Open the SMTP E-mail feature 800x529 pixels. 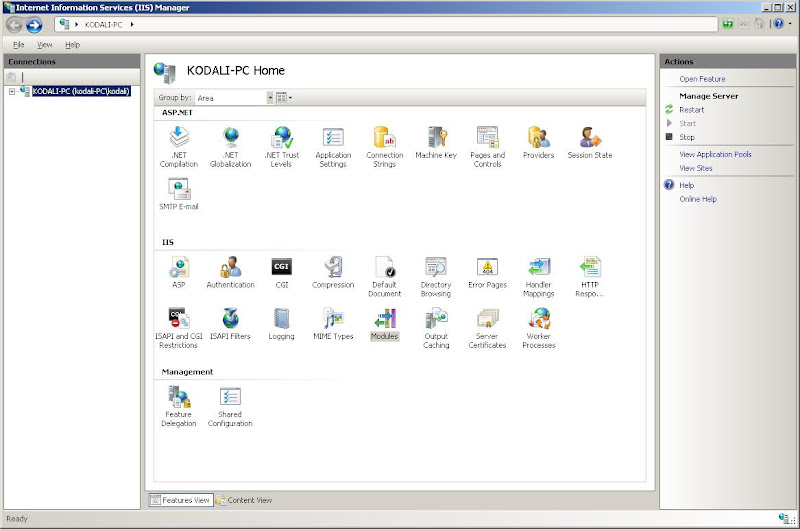point(179,194)
